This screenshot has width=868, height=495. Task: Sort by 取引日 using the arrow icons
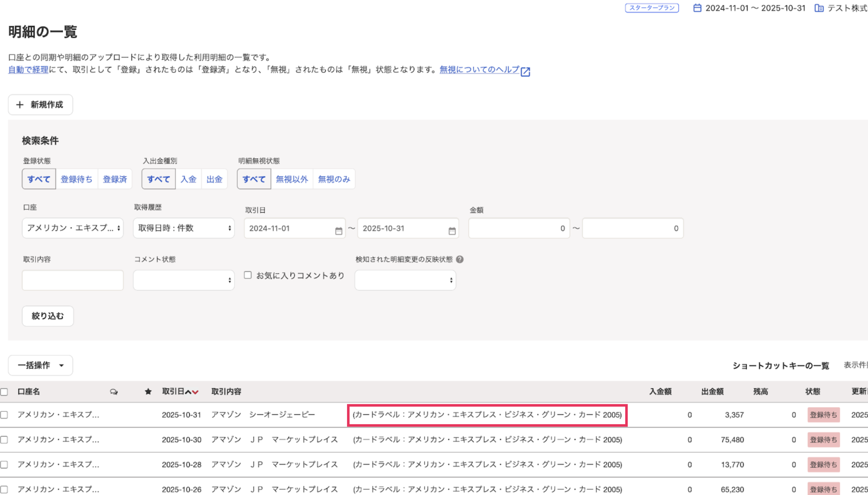point(192,392)
